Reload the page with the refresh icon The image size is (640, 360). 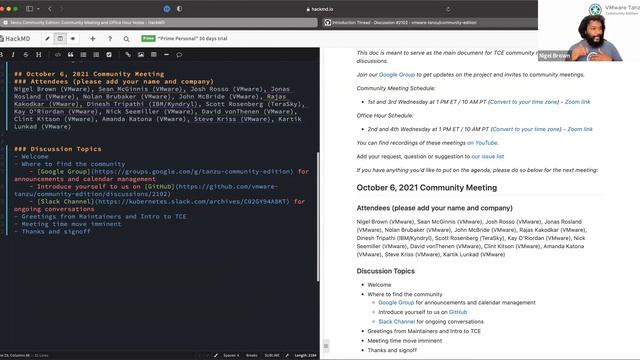(x=448, y=9)
